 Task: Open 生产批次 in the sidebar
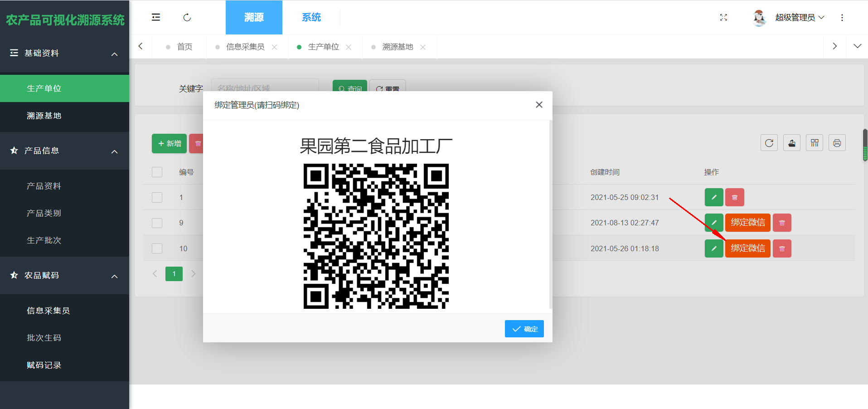pos(64,240)
